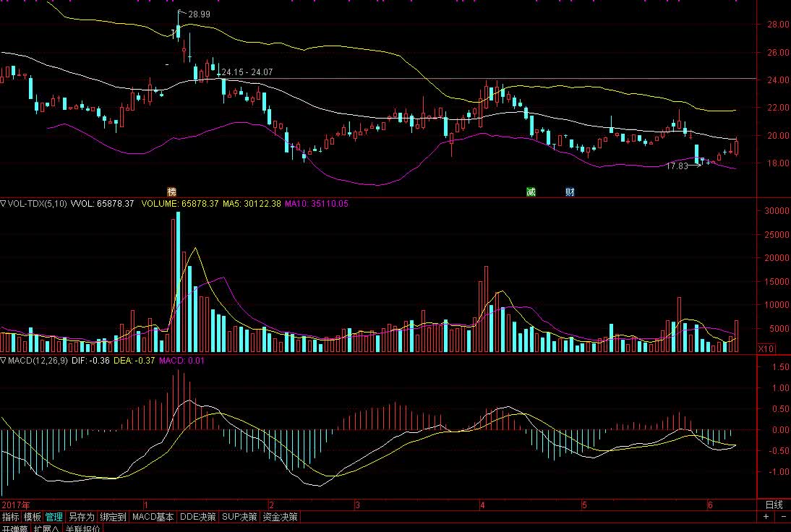Apply the MACD基本 template
Screen dimensions: 791x532
coord(153,517)
